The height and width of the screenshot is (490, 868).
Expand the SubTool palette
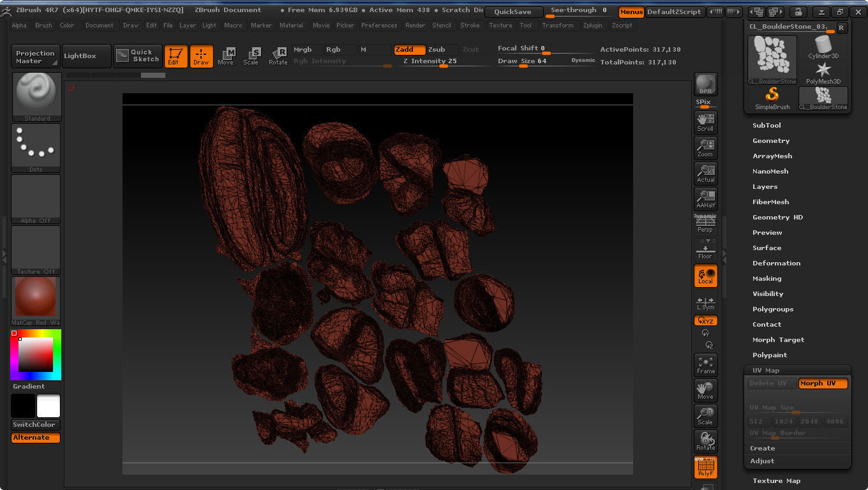pyautogui.click(x=767, y=126)
